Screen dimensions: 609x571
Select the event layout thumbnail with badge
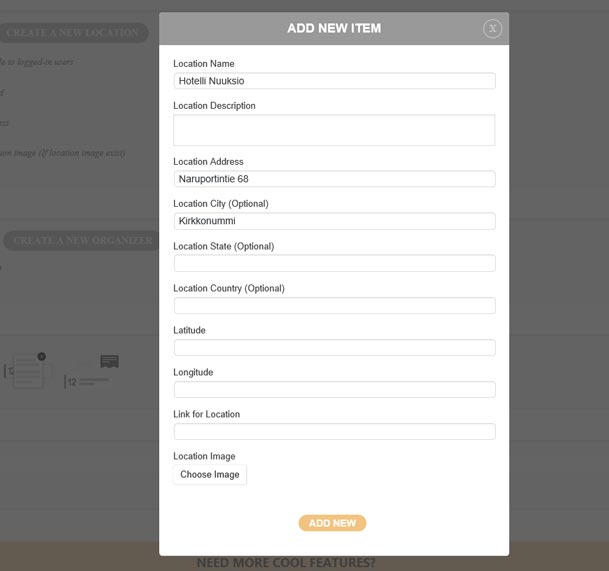(x=27, y=371)
